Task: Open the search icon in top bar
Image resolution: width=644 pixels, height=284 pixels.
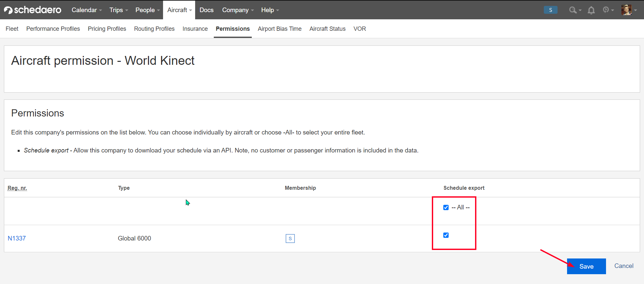Action: [575, 10]
